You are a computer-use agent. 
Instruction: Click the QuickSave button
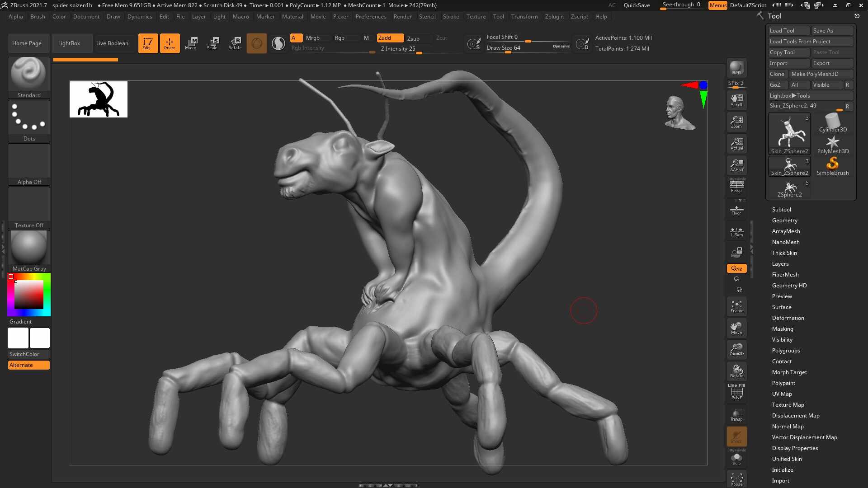pos(637,5)
